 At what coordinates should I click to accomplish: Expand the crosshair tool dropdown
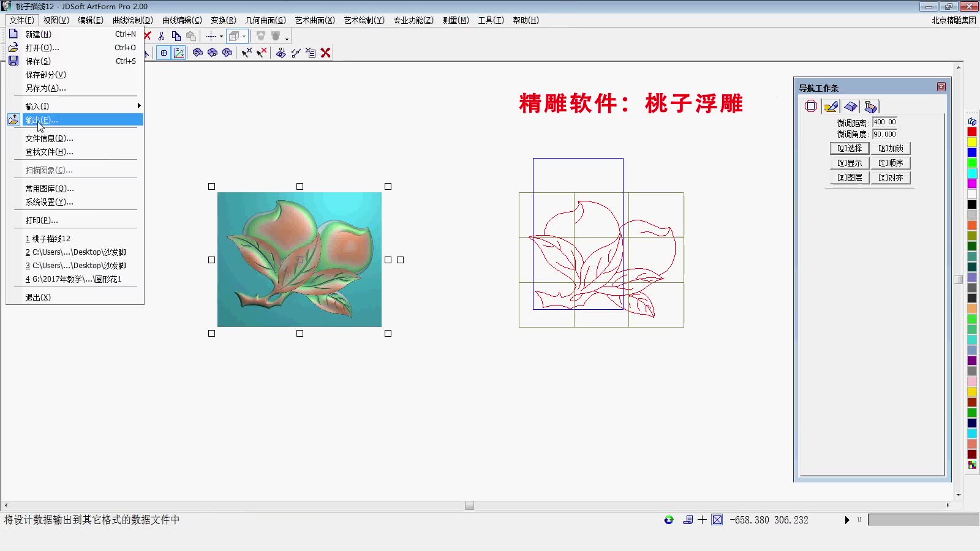tap(221, 36)
